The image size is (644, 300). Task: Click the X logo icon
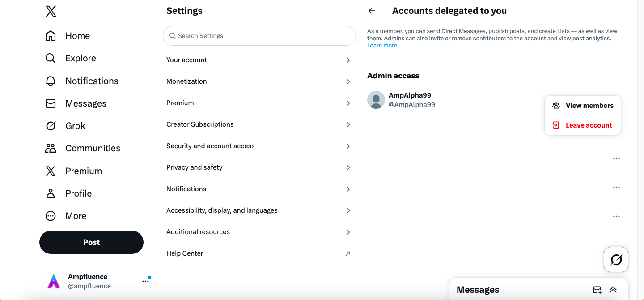coord(51,11)
